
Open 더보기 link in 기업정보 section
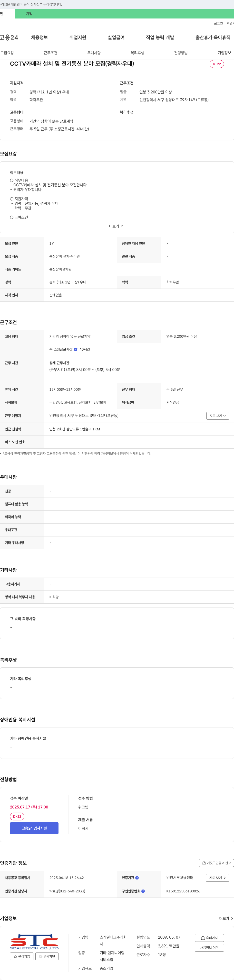[226, 918]
